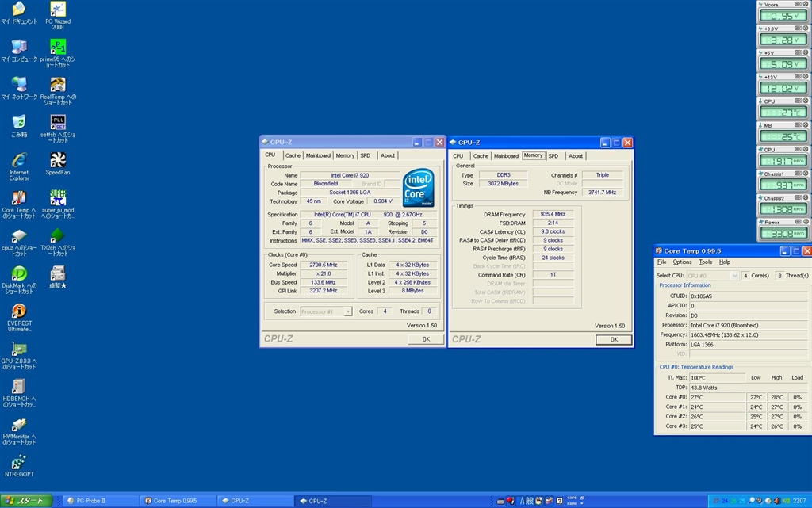The image size is (812, 508).
Task: Open the RealTemp shortcut icon
Action: (x=58, y=86)
